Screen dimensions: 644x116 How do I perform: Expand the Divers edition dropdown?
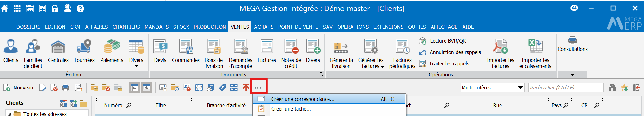pyautogui.click(x=136, y=66)
